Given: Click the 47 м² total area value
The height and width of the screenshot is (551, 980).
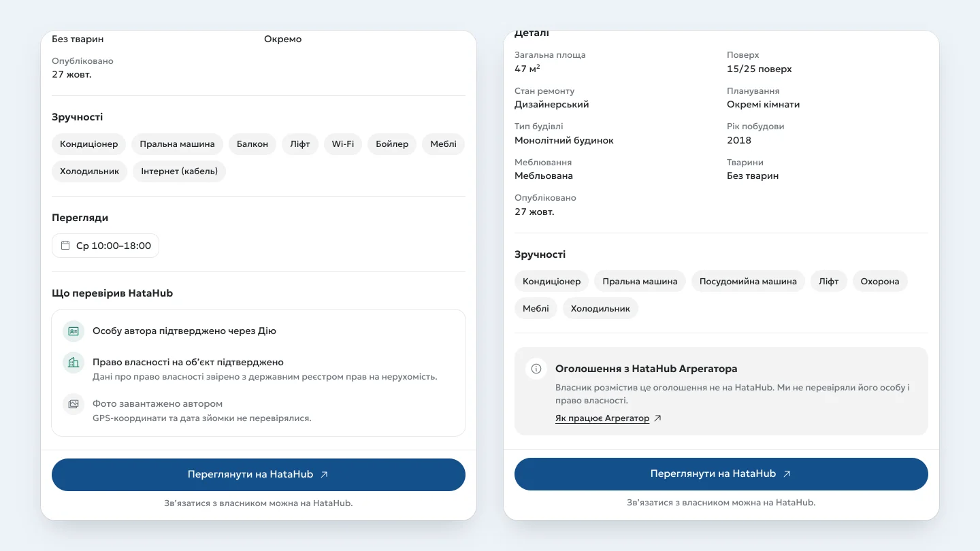Looking at the screenshot, I should click(527, 69).
